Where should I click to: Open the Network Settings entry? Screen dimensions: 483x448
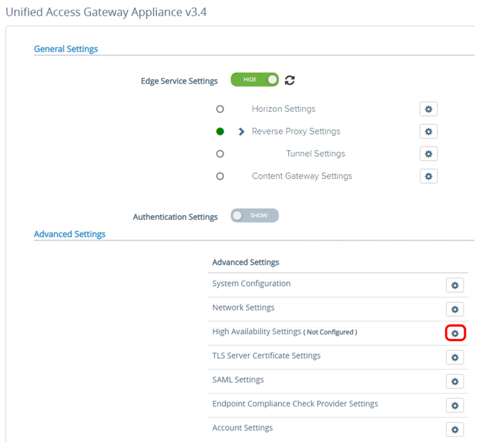coord(243,307)
